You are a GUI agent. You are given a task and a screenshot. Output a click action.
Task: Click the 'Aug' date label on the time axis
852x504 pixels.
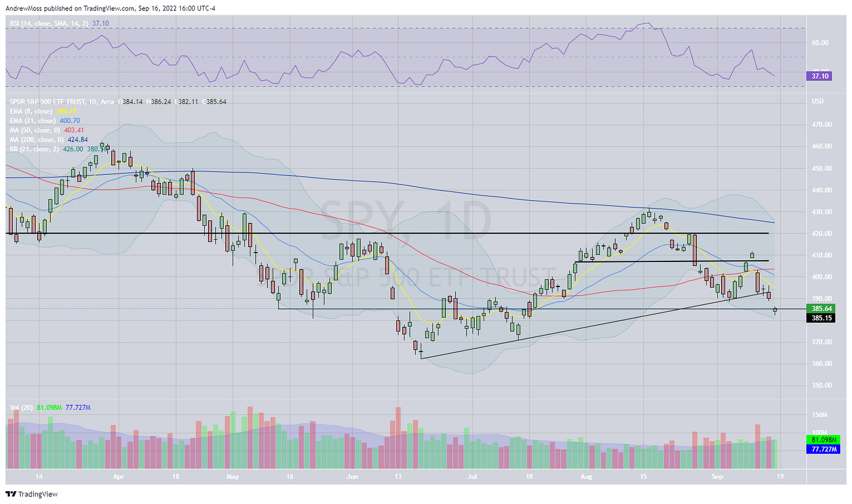point(587,477)
